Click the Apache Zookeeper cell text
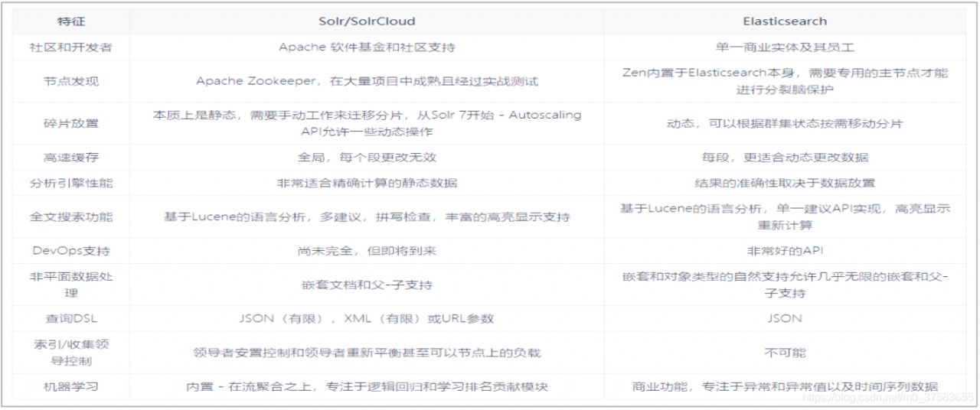The height and width of the screenshot is (410, 980). click(367, 81)
